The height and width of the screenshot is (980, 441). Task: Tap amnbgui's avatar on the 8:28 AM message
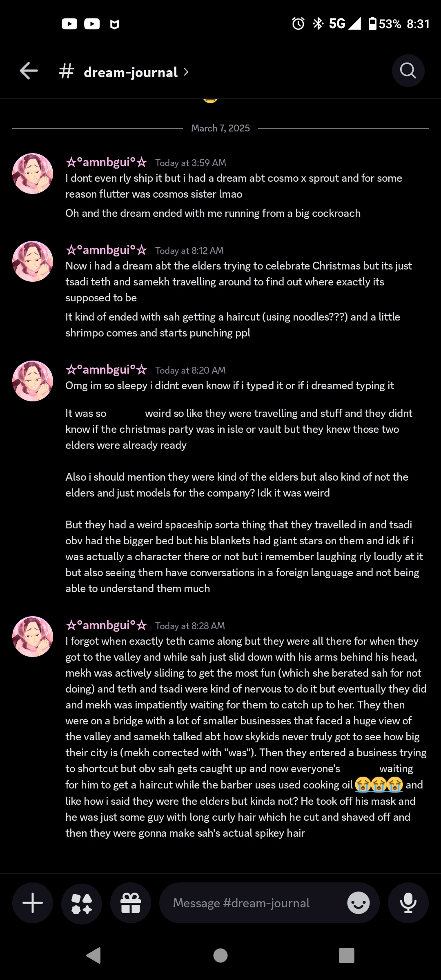(x=33, y=637)
